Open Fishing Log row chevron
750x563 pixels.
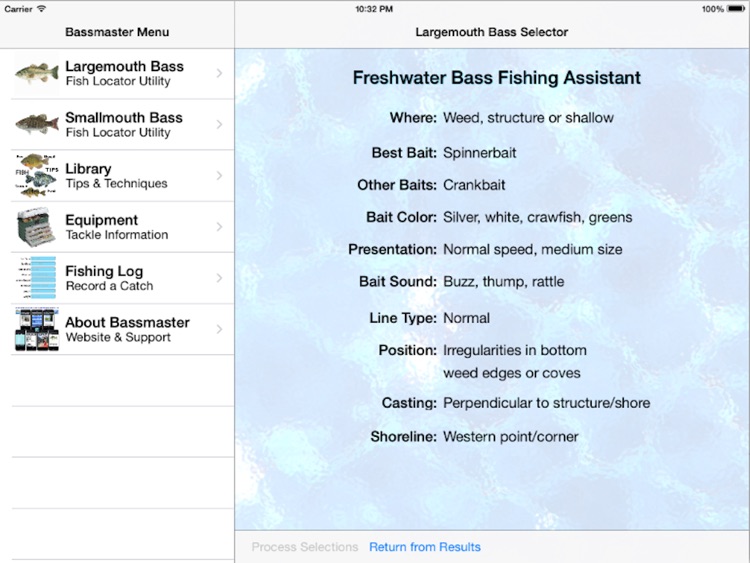[x=219, y=278]
